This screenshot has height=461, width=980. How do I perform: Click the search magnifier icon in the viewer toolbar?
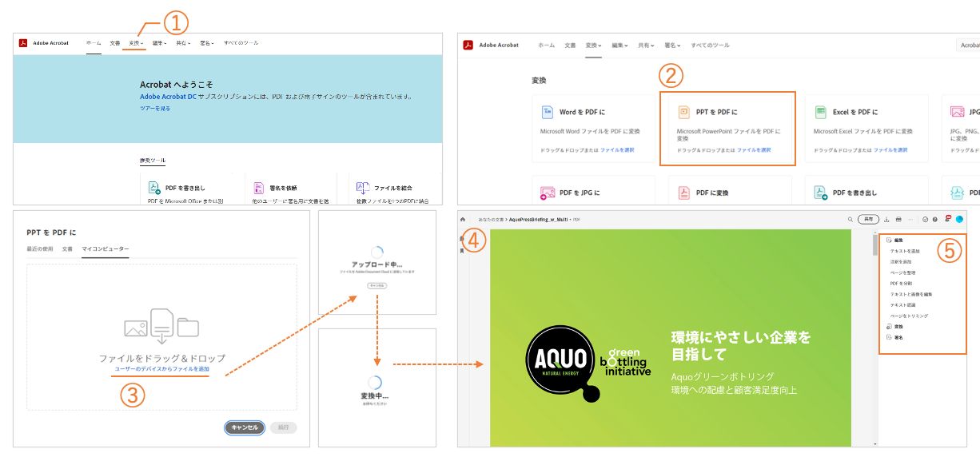point(850,219)
